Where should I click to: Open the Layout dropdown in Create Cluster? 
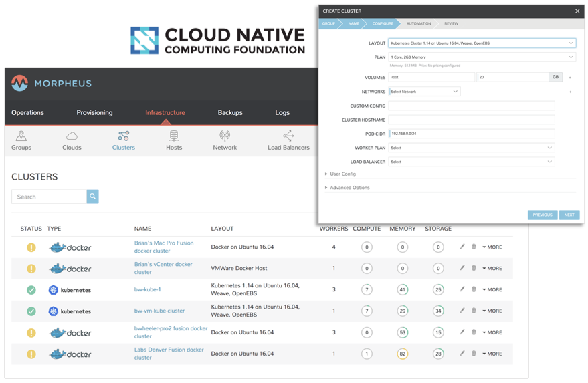click(482, 43)
